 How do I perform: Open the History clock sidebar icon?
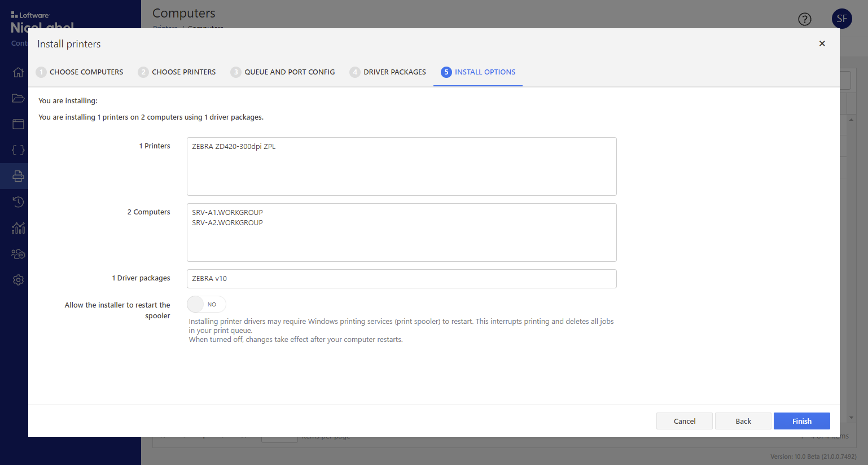coord(18,202)
